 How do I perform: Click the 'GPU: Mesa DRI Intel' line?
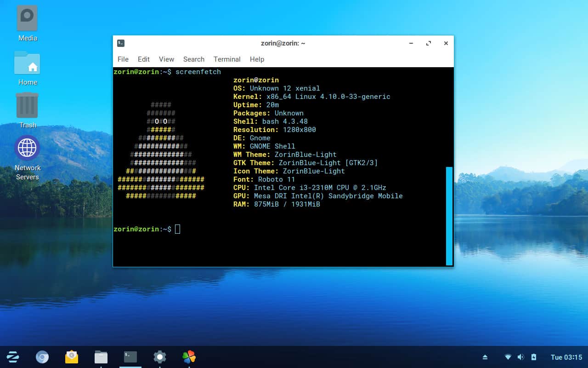[318, 196]
